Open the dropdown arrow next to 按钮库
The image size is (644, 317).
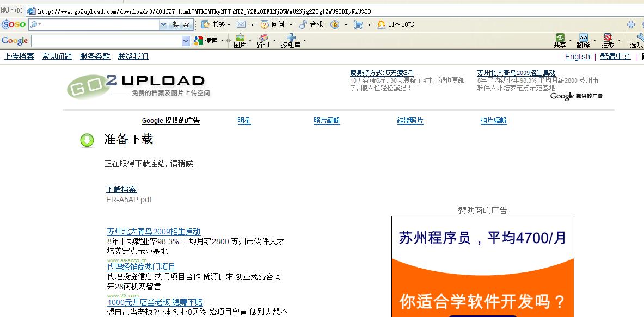point(304,40)
